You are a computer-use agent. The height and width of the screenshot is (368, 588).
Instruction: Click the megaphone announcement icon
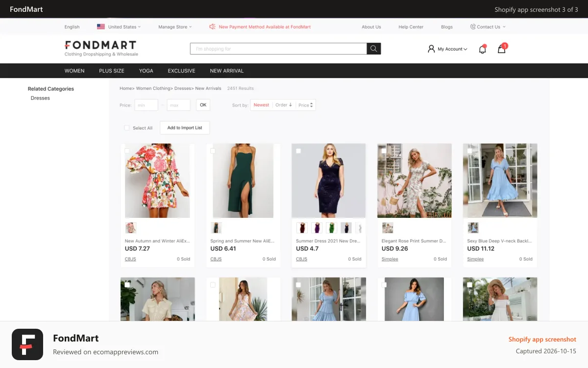click(212, 27)
